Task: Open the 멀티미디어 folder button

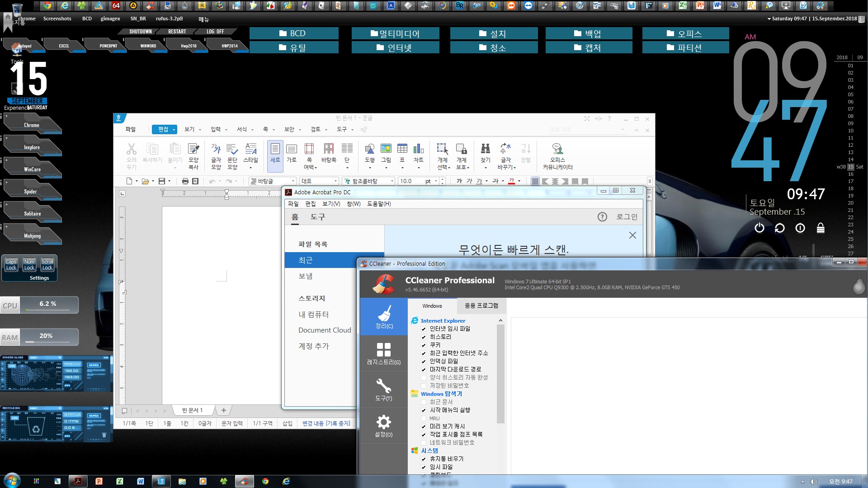Action: pos(395,33)
